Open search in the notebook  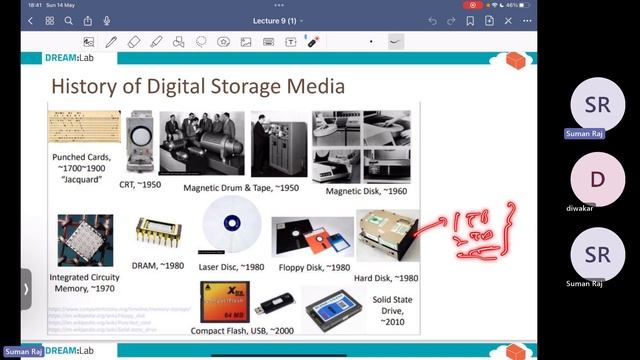click(69, 21)
